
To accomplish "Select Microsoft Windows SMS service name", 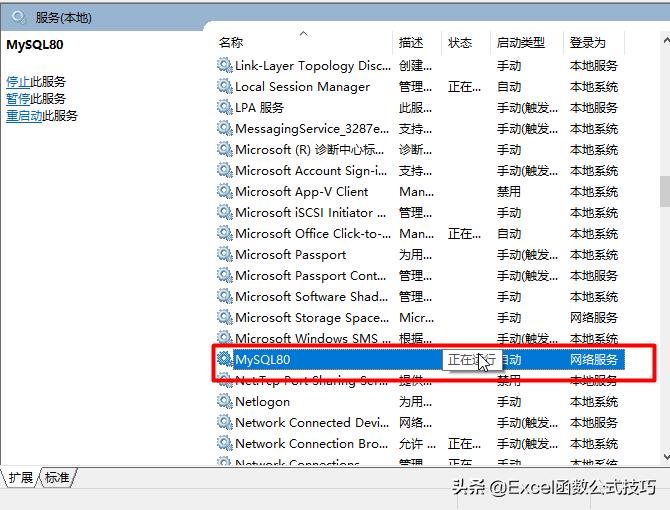I will (313, 338).
